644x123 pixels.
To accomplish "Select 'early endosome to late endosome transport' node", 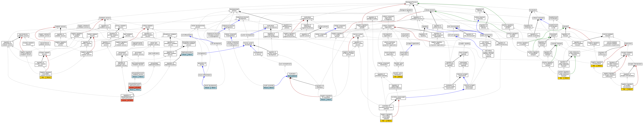I will (x=574, y=53).
